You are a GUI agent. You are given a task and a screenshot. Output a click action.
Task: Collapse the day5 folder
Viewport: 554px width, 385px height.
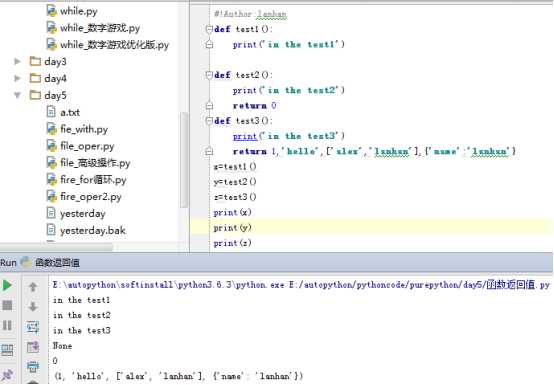pos(17,95)
